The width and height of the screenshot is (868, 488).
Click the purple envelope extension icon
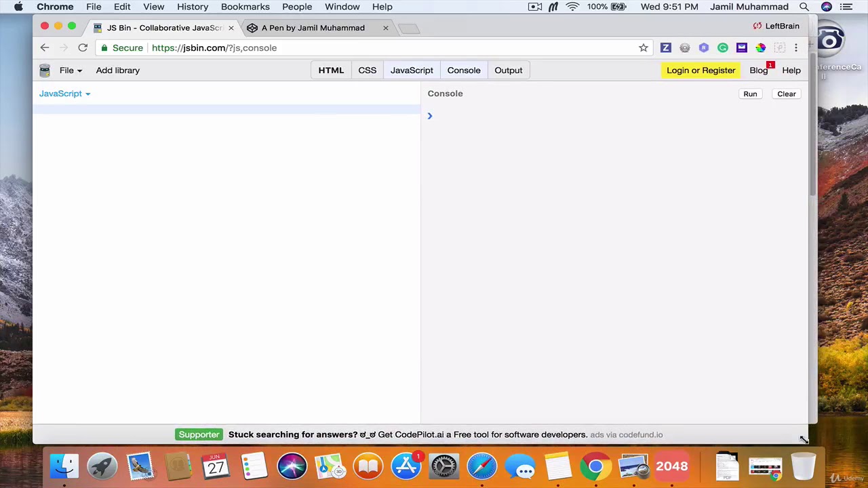(741, 47)
